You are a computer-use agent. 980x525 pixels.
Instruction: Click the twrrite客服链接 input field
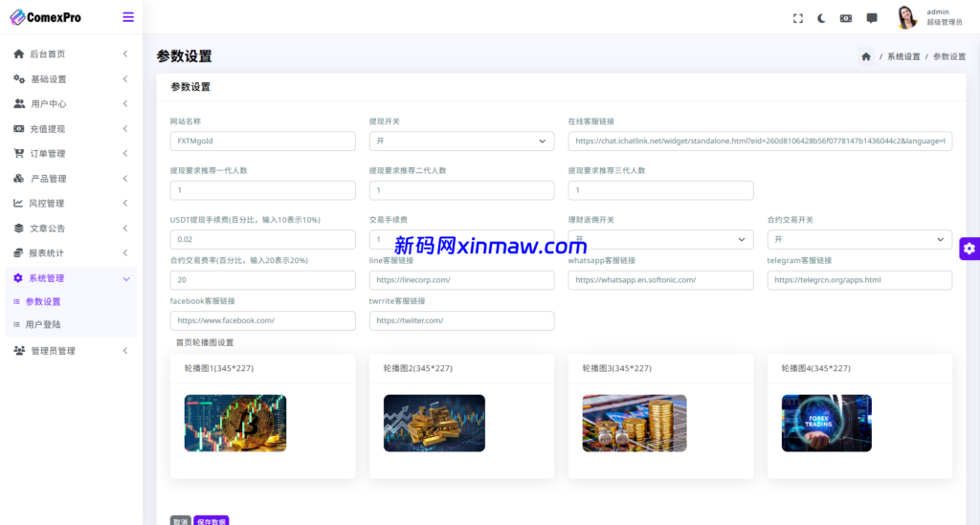461,320
